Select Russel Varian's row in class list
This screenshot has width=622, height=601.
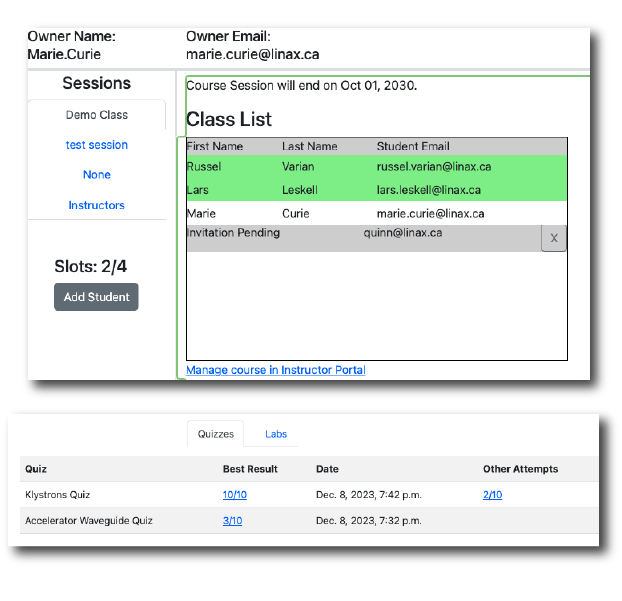pos(376,167)
